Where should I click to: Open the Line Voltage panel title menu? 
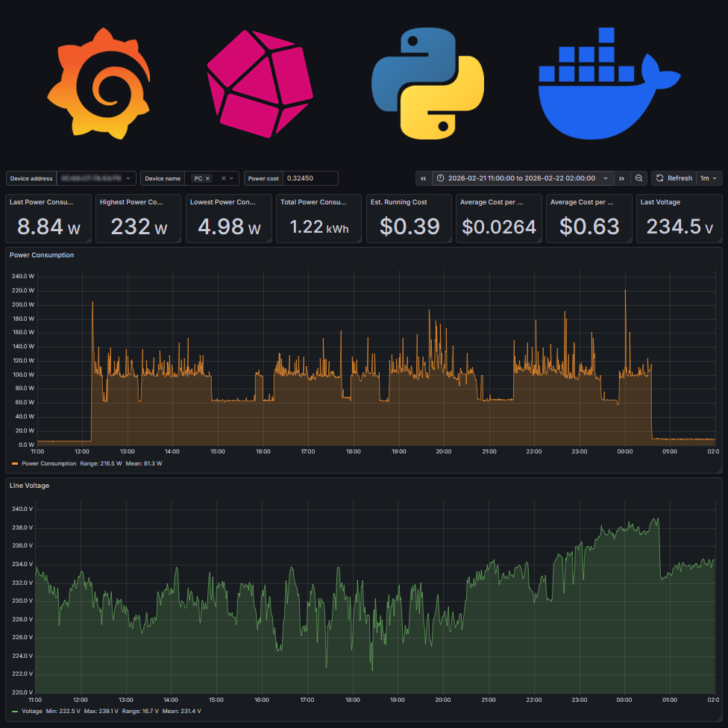pyautogui.click(x=30, y=486)
